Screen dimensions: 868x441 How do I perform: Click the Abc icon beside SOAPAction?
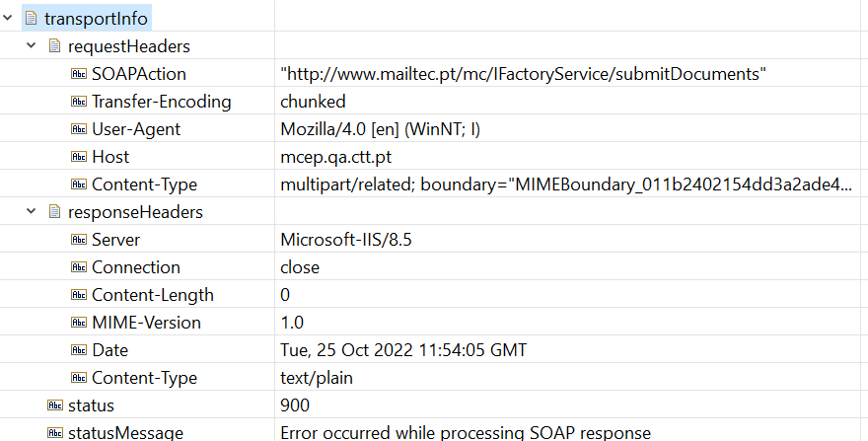pyautogui.click(x=79, y=74)
